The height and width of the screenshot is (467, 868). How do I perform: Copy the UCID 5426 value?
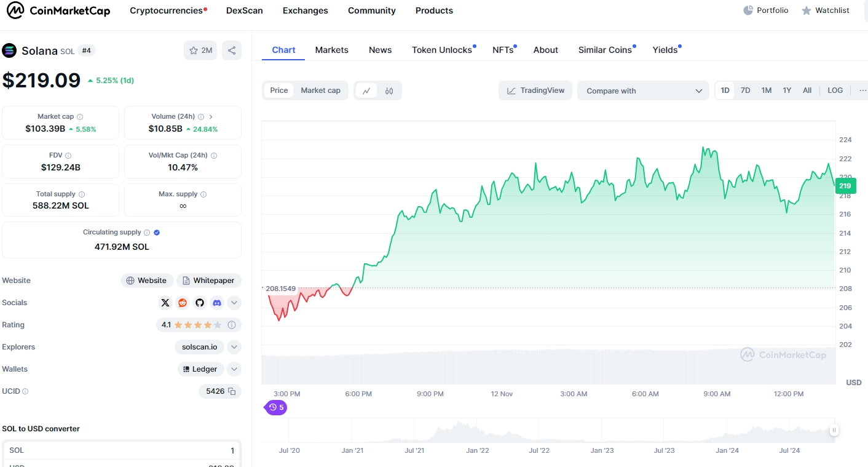[232, 391]
